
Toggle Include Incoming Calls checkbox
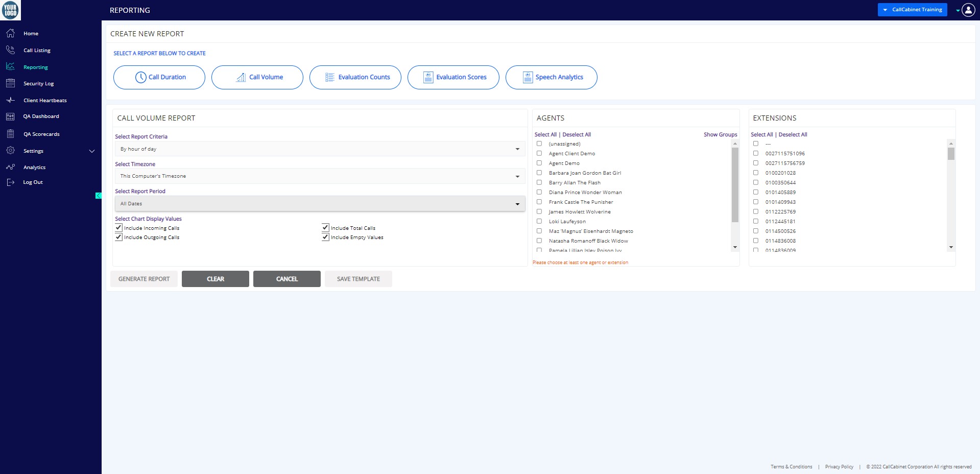[x=118, y=228]
